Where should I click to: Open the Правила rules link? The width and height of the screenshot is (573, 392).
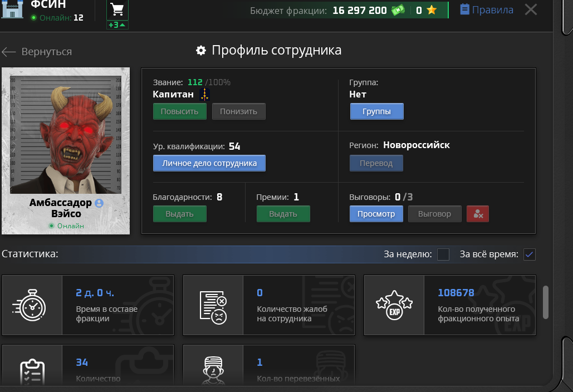pos(486,10)
